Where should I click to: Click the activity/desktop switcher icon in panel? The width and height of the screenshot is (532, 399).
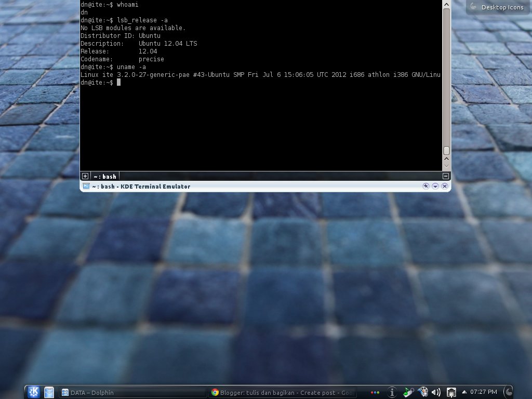[x=49, y=392]
